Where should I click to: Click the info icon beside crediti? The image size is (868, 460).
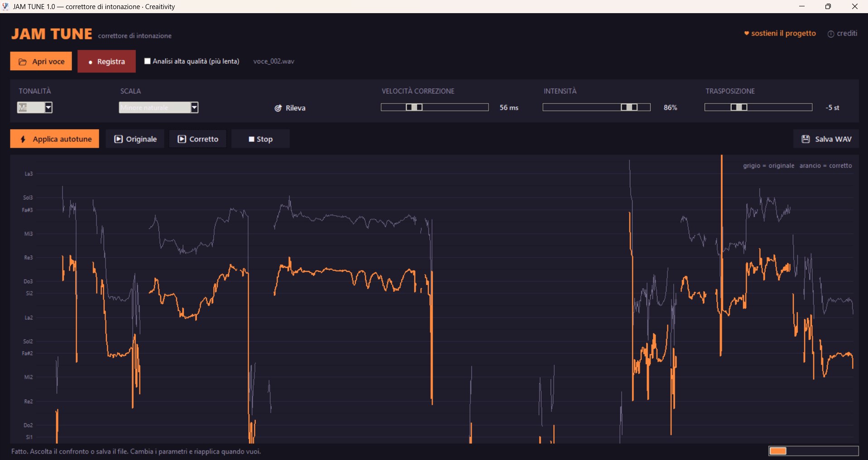coord(830,34)
